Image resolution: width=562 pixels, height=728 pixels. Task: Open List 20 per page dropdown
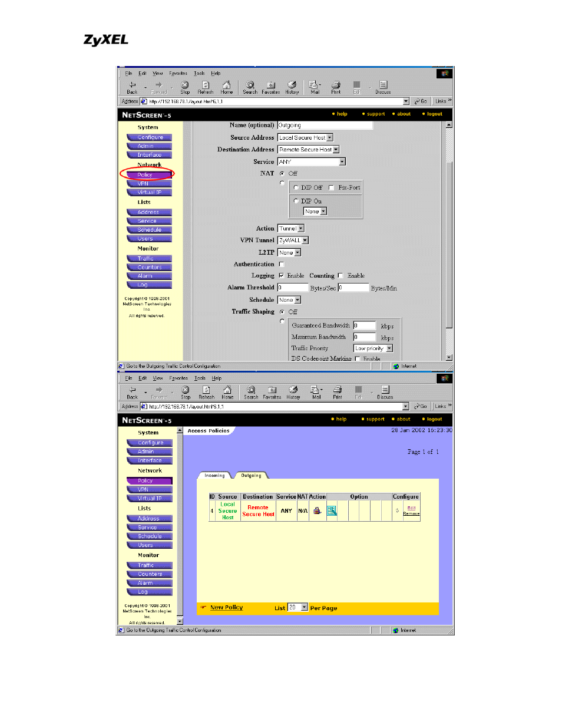[x=297, y=607]
